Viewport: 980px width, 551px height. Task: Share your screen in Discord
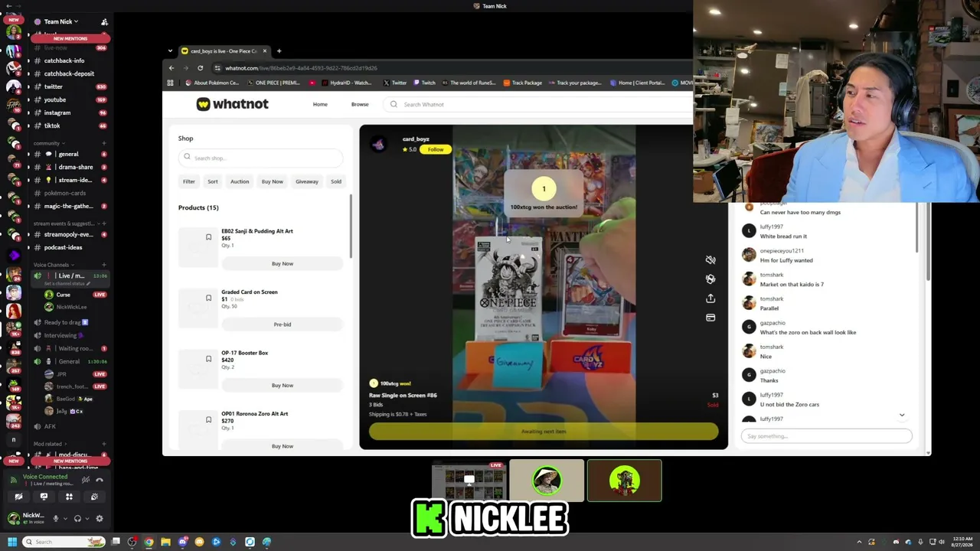click(x=44, y=497)
